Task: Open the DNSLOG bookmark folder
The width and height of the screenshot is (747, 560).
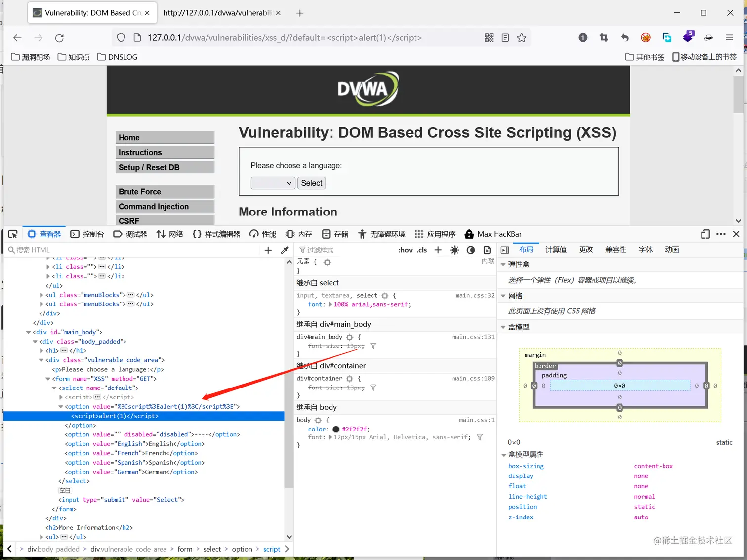Action: tap(118, 57)
